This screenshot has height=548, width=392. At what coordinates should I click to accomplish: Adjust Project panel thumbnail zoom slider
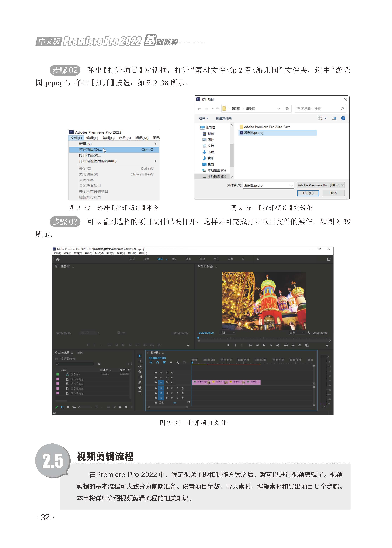[x=85, y=407]
